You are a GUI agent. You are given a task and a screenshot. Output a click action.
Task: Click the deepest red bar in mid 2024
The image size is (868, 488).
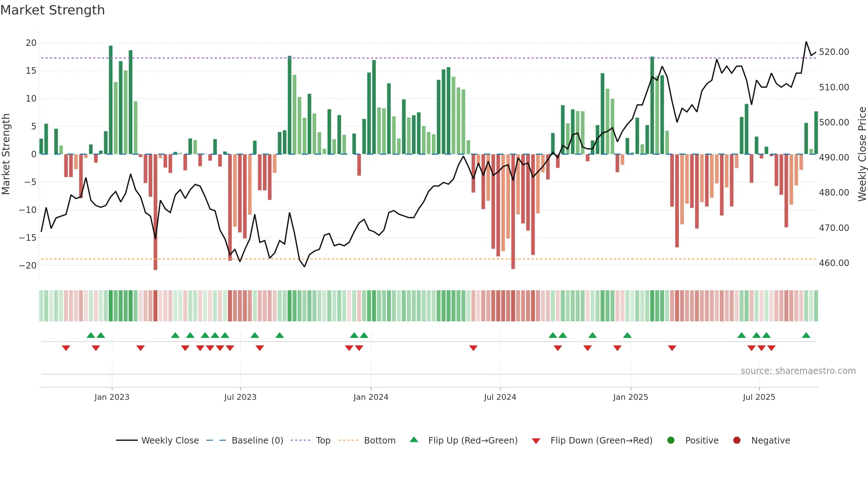tap(513, 211)
